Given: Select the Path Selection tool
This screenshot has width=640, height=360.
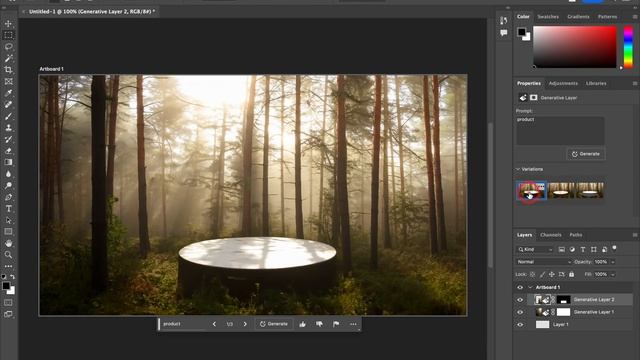Looking at the screenshot, I should [x=8, y=220].
